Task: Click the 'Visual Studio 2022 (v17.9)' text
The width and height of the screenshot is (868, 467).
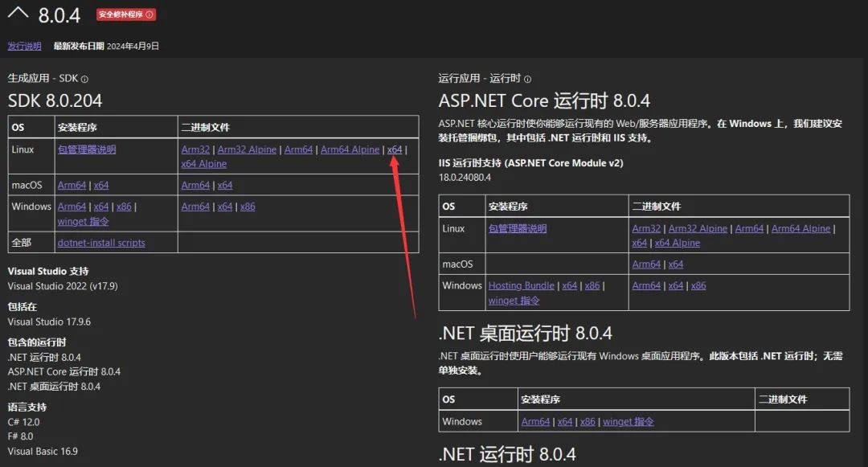Action: (63, 286)
